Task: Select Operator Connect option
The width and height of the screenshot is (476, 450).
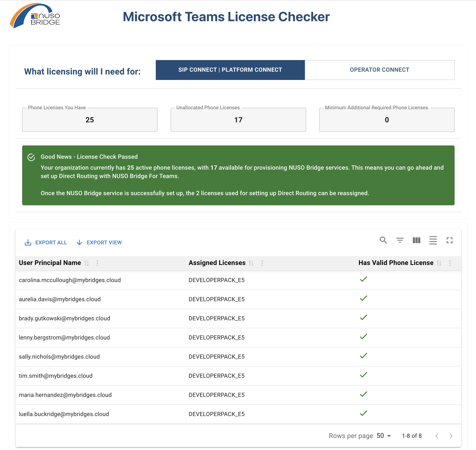Action: coord(380,70)
